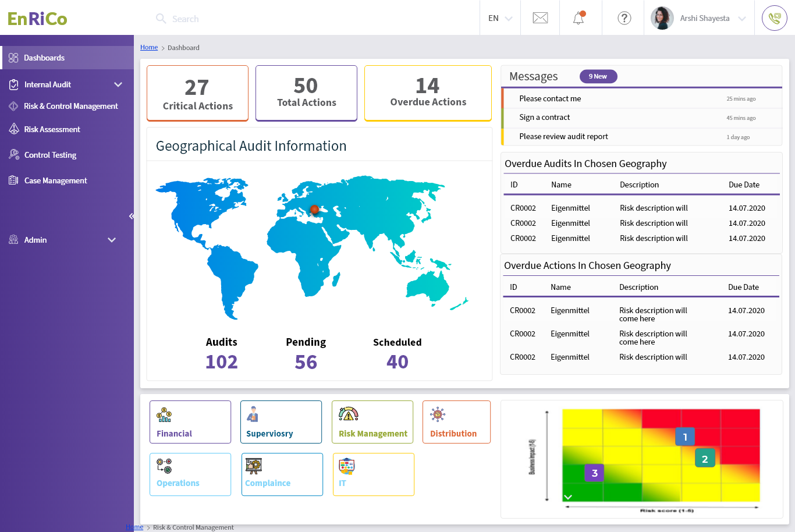Open the messages envelope icon
Viewport: 795px width, 532px height.
(x=540, y=17)
